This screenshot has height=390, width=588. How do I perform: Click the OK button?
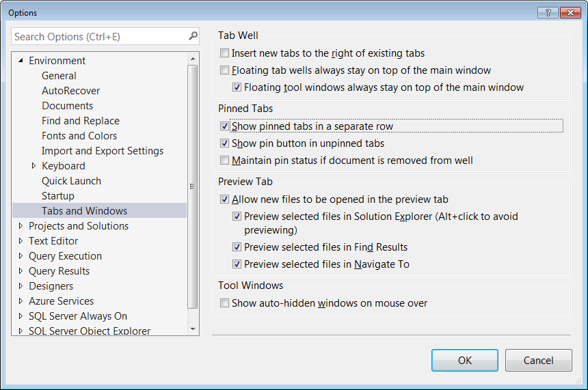[x=465, y=361]
